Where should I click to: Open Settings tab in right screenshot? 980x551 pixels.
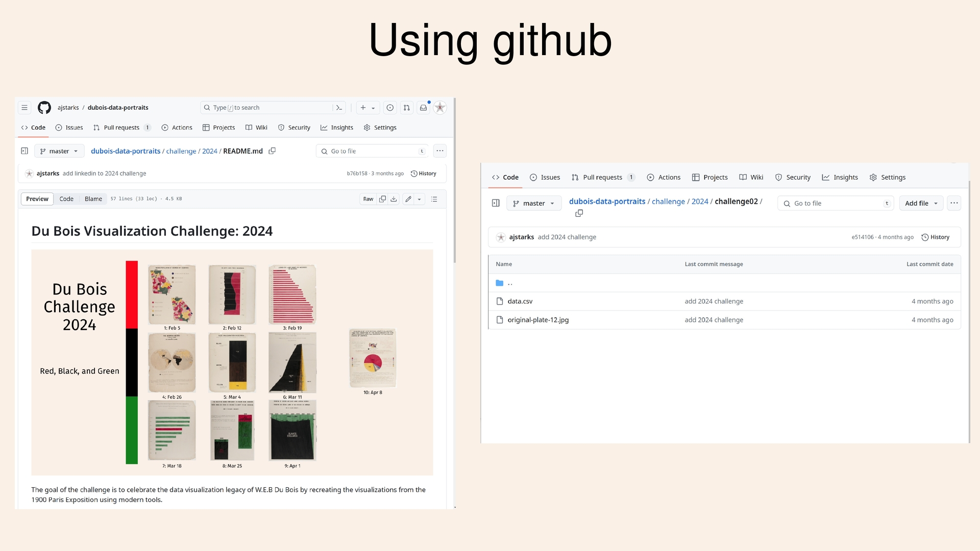(x=888, y=177)
